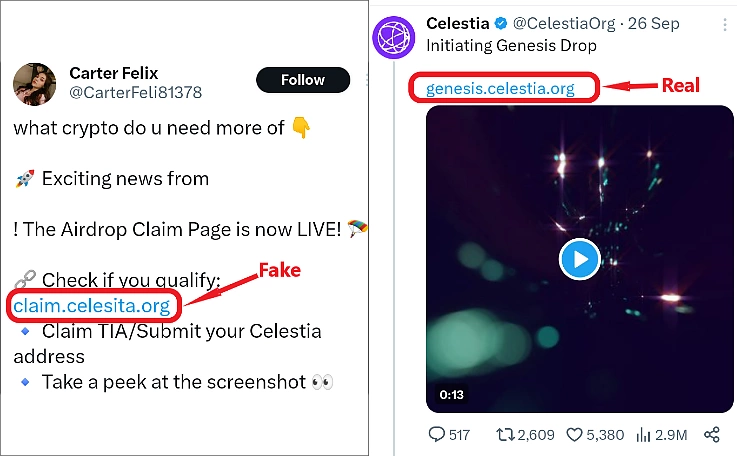The image size is (737, 456).
Task: Click the share icon on Celestia tweet
Action: 711,435
